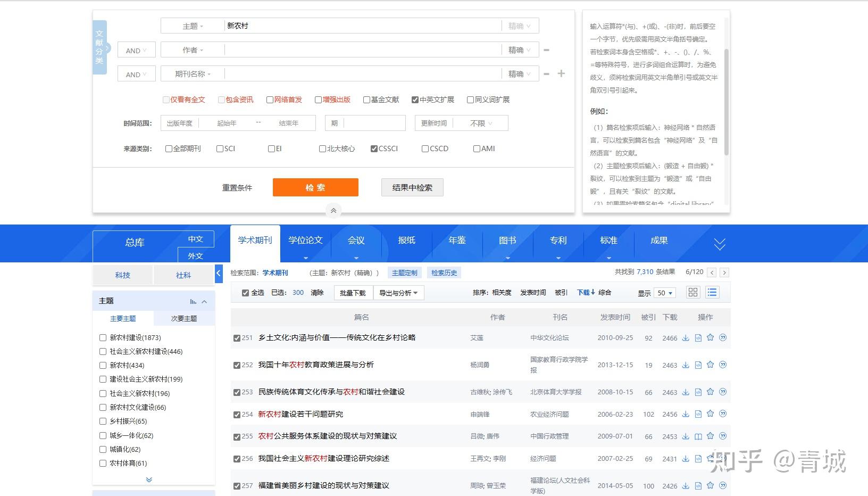Uncheck result row 254 checkbox

point(237,415)
